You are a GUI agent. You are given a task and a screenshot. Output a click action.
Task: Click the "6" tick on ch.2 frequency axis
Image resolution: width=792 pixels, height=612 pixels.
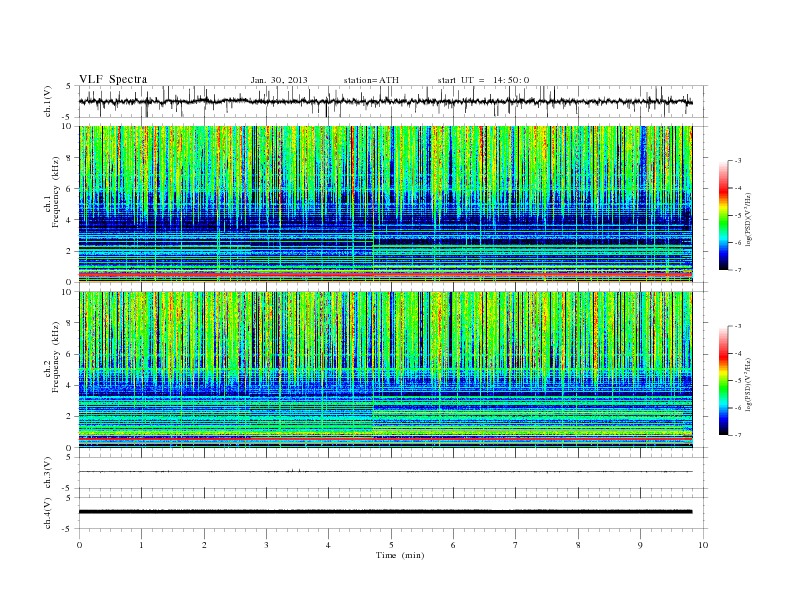[x=71, y=354]
